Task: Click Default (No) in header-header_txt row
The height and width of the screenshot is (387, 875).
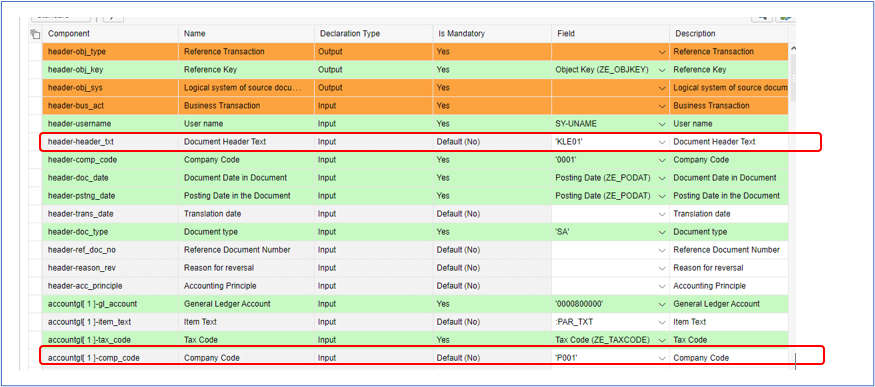Action: (x=492, y=142)
